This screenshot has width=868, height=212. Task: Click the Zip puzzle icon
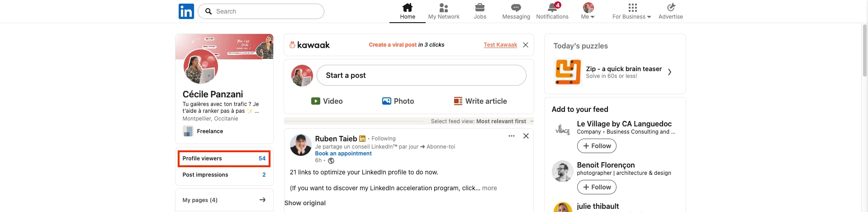[568, 72]
